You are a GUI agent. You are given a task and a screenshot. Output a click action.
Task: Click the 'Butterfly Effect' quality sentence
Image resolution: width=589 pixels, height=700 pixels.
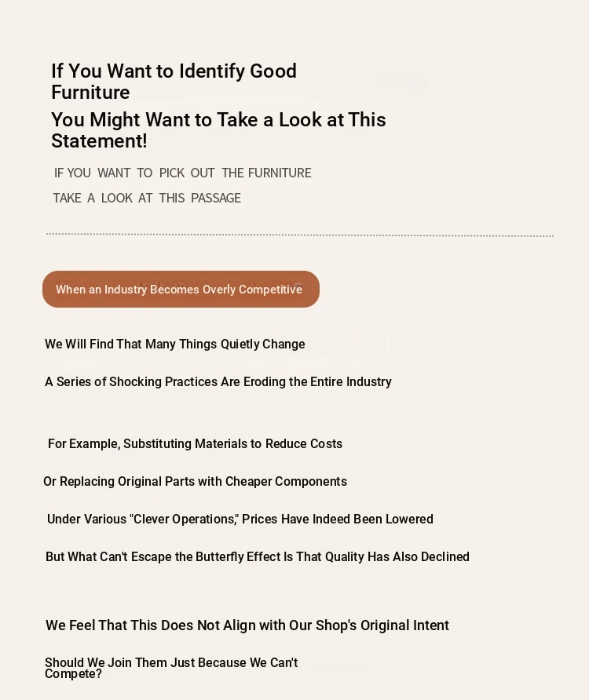[x=258, y=556]
